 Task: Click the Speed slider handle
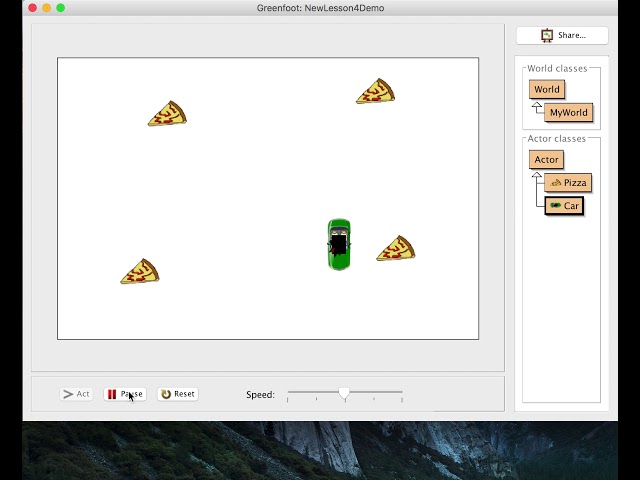click(x=345, y=394)
